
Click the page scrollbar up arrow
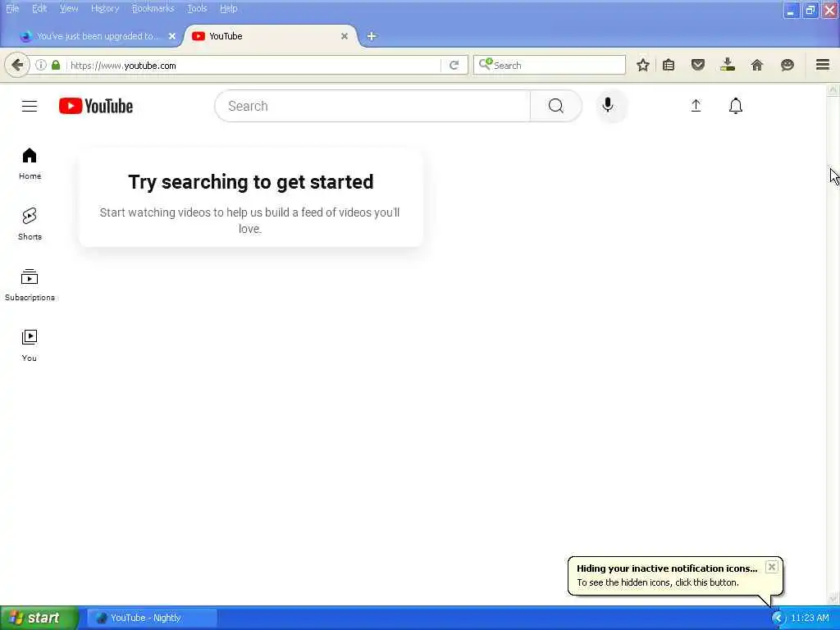(833, 90)
